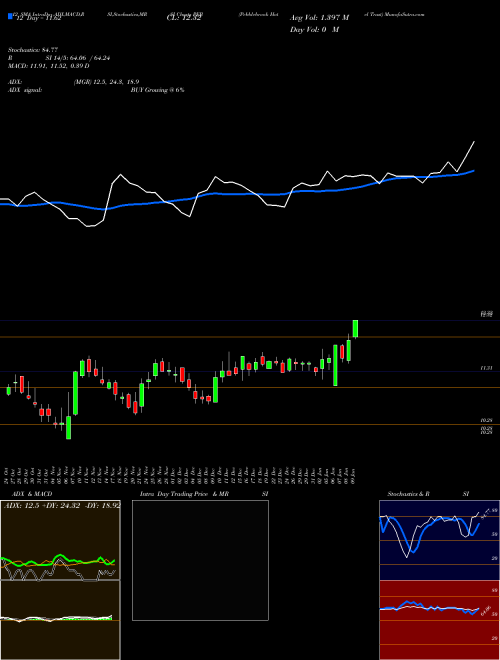Select 'Day Vol: 0 M' text

(x=314, y=29)
